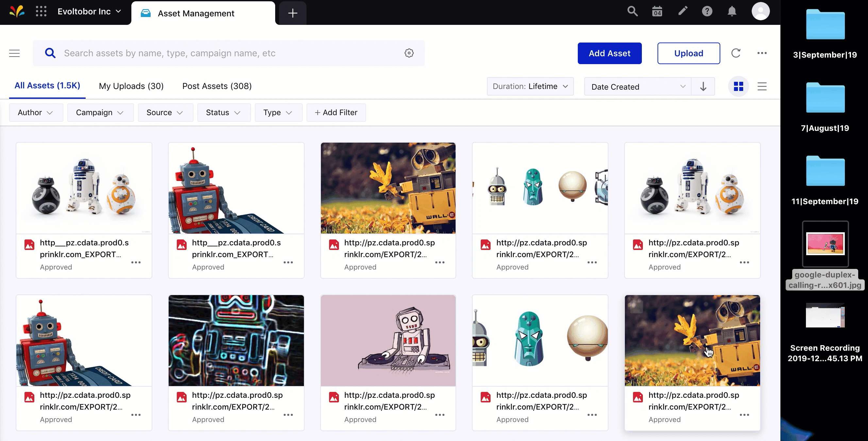Expand the Type filter
The image size is (868, 441).
[278, 112]
